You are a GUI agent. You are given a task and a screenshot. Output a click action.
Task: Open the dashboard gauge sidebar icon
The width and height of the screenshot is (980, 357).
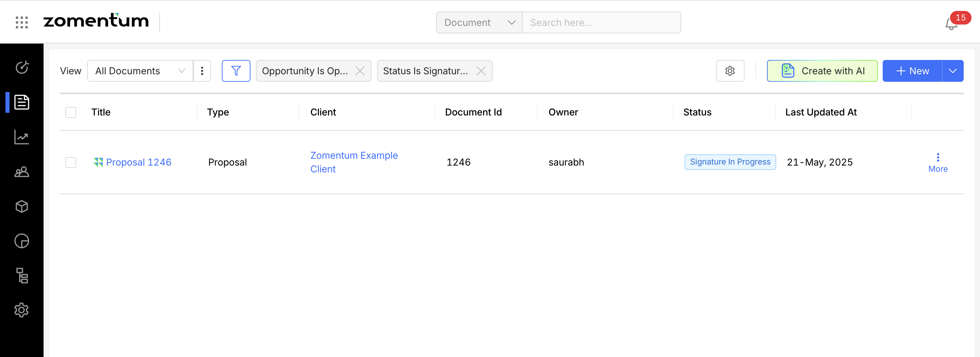[x=22, y=67]
